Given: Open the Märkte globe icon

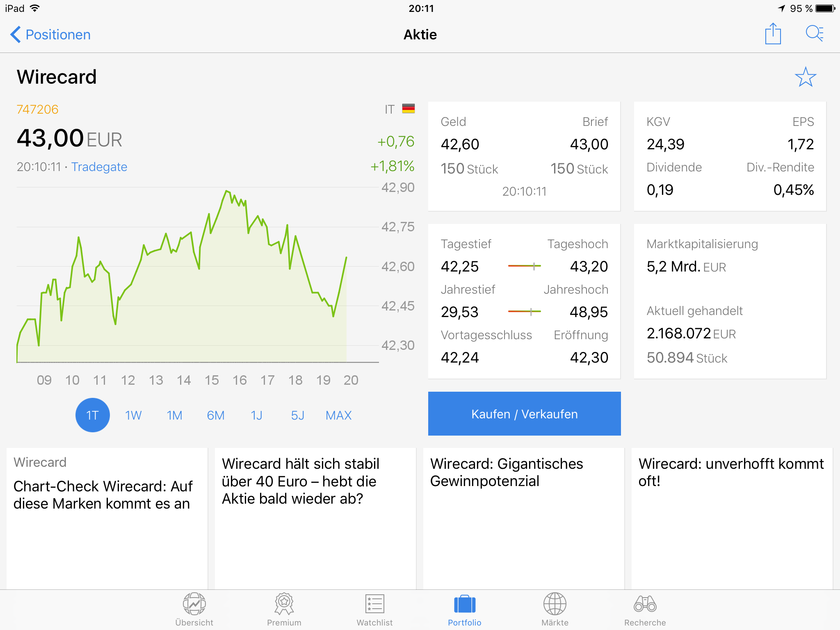Looking at the screenshot, I should 555,604.
